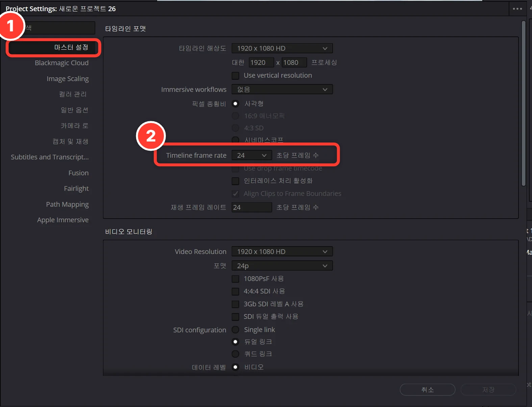Screen dimensions: 532x407
Task: Enable 1080PsF 사용 checkbox
Action: pos(235,279)
